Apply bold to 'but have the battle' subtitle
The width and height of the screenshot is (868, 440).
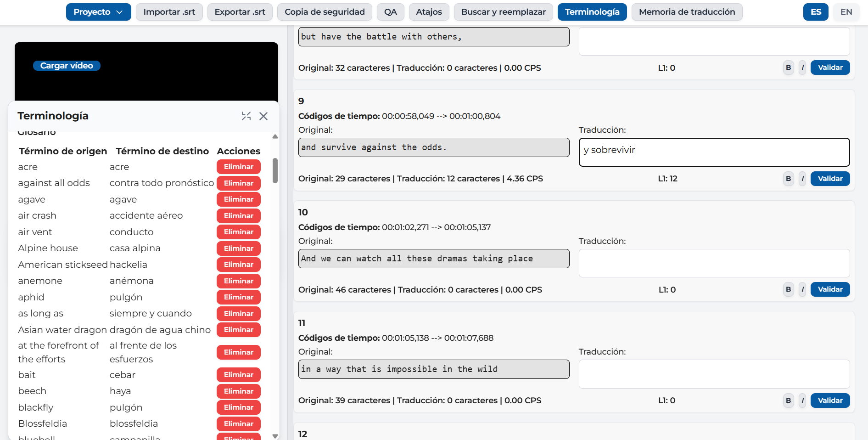click(x=789, y=68)
